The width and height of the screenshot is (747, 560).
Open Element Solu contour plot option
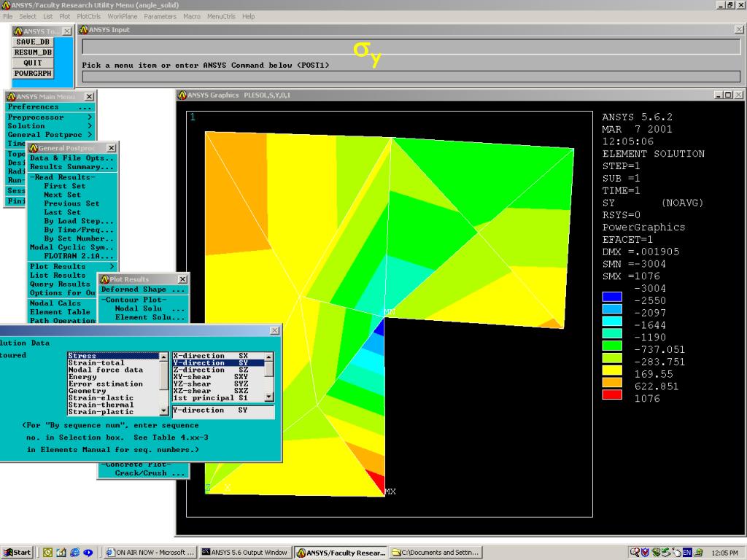150,317
